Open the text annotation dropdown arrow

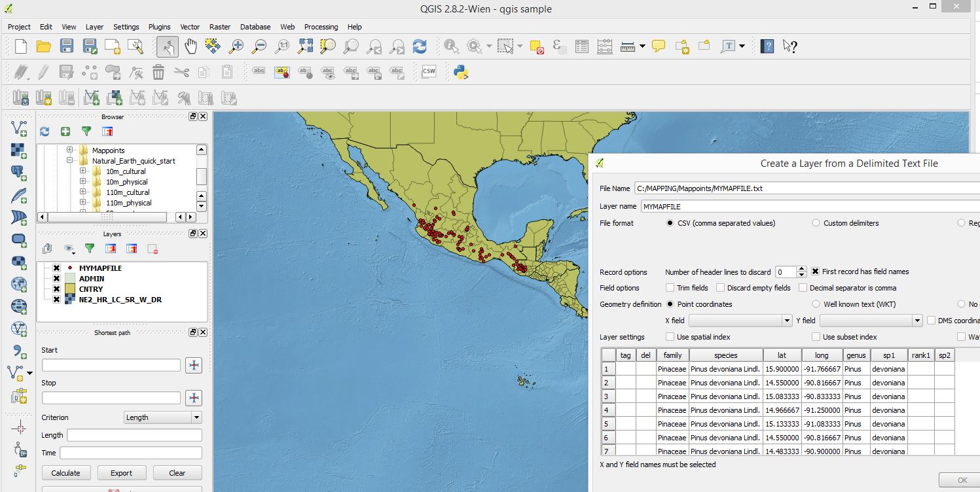[742, 46]
